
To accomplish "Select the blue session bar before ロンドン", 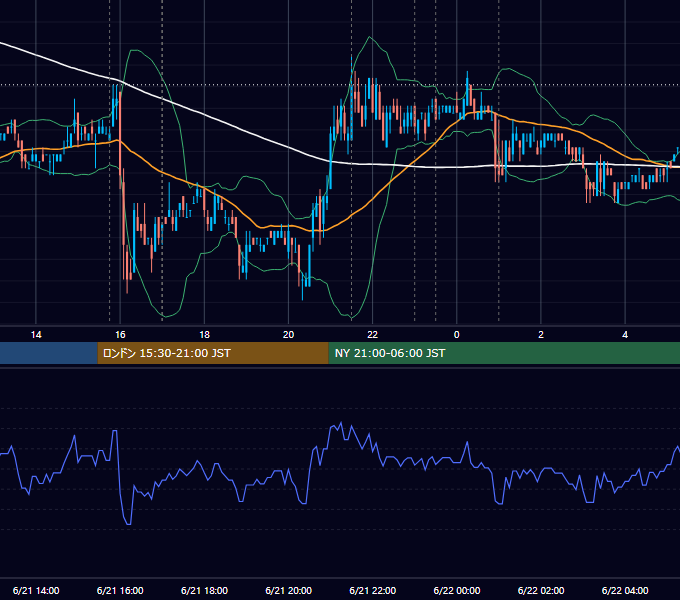I will 49,353.
